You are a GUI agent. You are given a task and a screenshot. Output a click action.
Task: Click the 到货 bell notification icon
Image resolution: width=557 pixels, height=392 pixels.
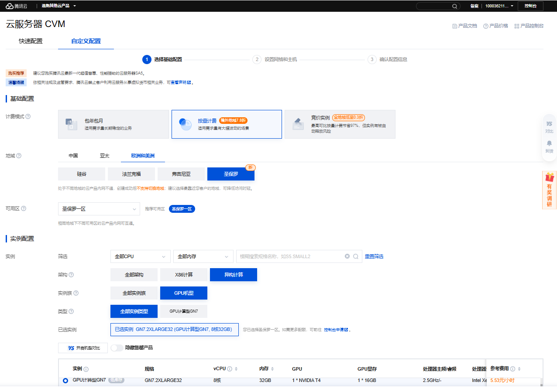click(549, 143)
